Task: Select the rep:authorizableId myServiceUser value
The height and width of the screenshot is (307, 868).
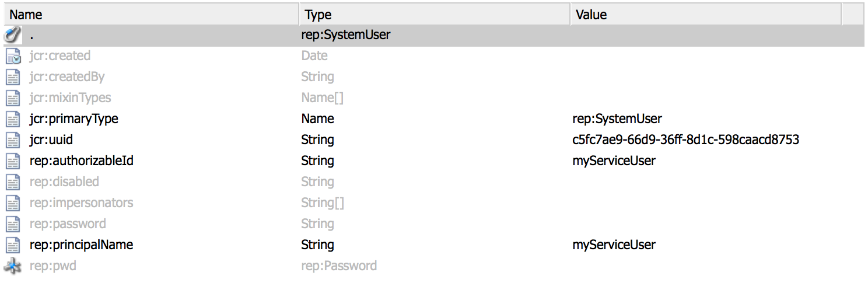Action: click(614, 161)
